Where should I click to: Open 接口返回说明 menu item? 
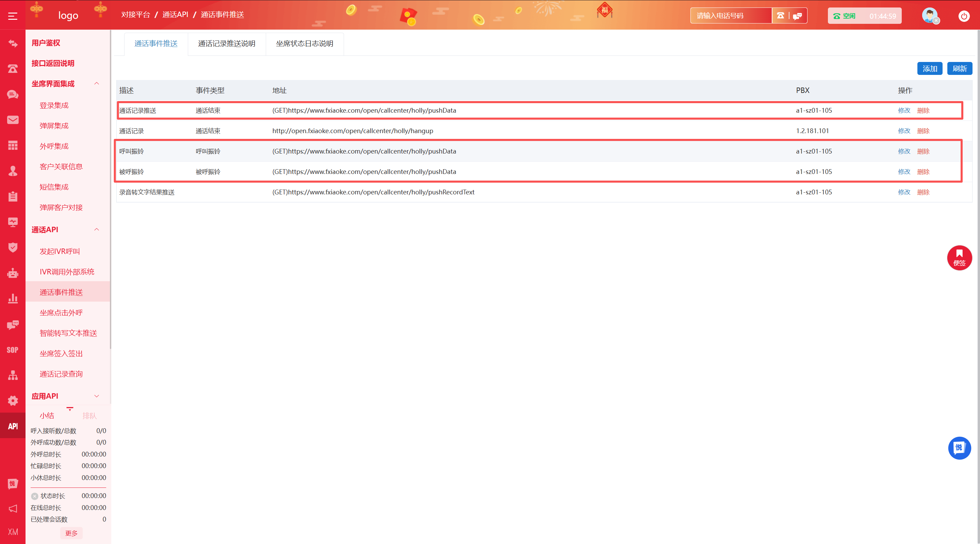pos(52,63)
